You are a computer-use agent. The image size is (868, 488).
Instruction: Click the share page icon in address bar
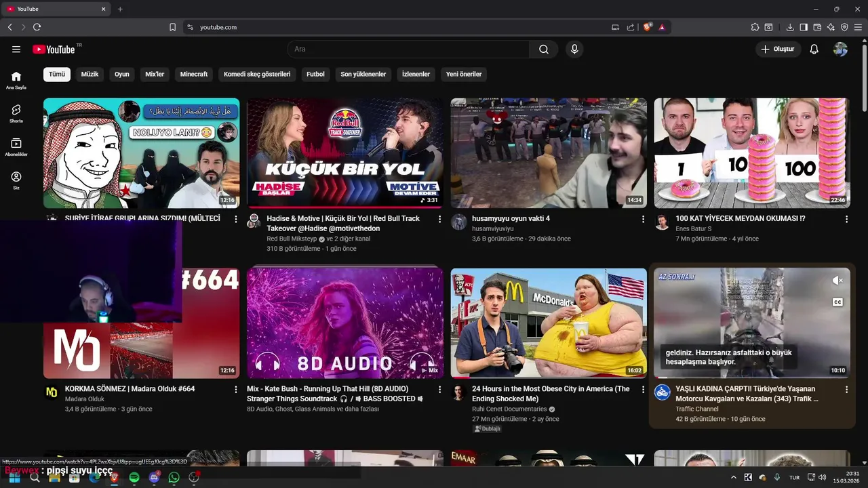tap(631, 27)
